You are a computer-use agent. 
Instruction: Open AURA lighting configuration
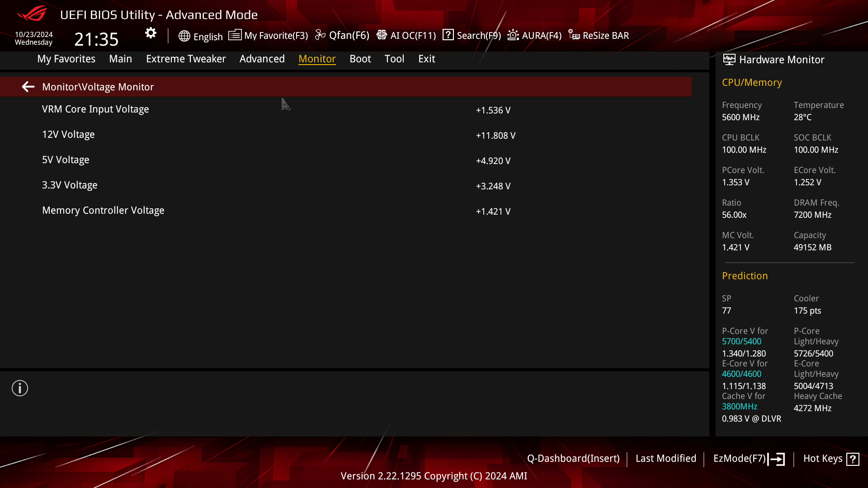tap(535, 35)
